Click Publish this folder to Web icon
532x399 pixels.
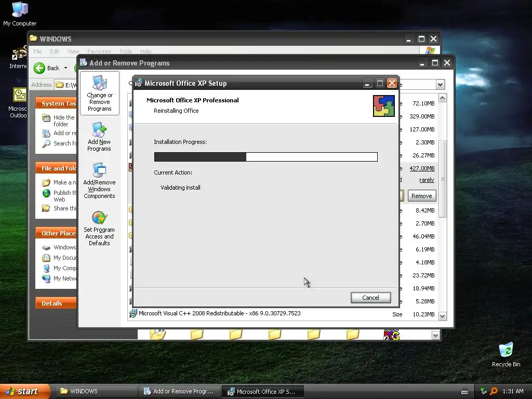[46, 193]
